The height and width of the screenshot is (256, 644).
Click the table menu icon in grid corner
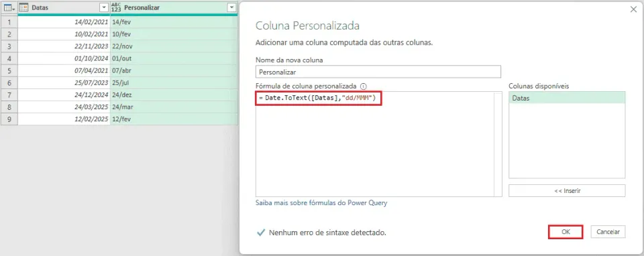[x=9, y=8]
